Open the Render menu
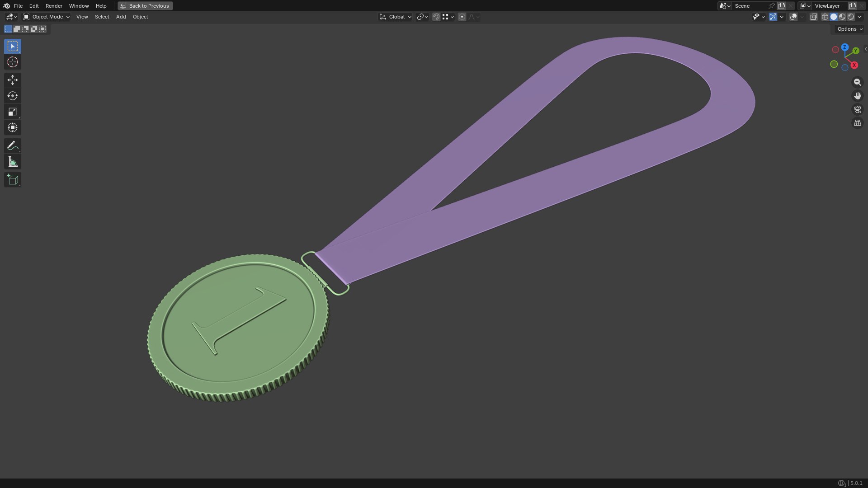 tap(54, 6)
